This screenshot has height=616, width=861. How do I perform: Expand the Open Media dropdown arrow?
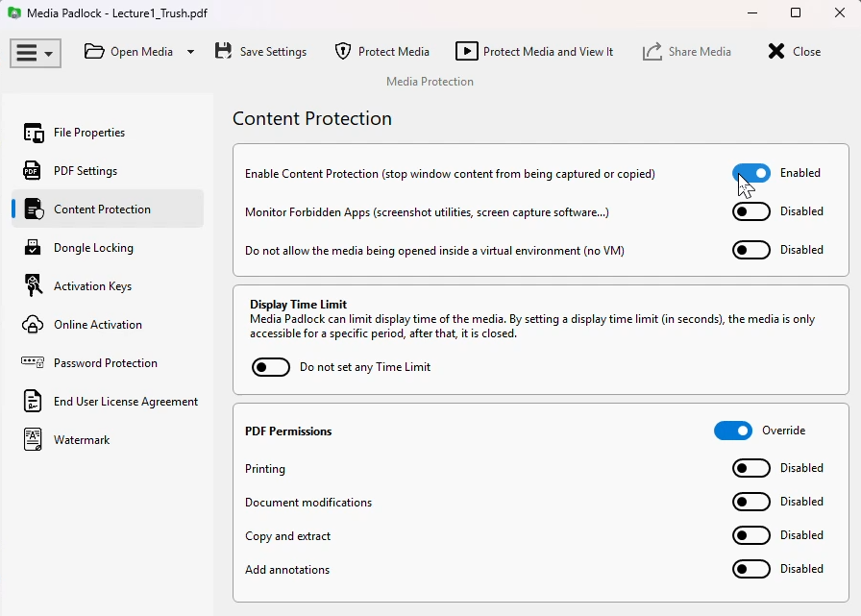coord(190,52)
